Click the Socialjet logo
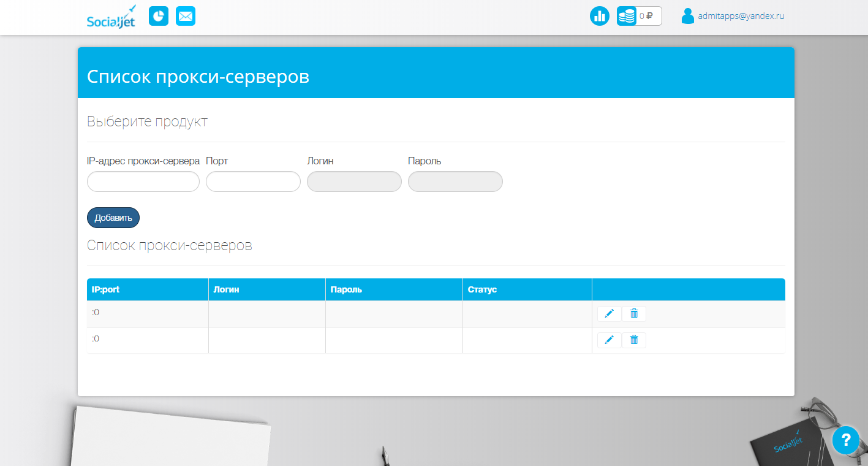Viewport: 868px width, 466px height. pyautogui.click(x=111, y=17)
